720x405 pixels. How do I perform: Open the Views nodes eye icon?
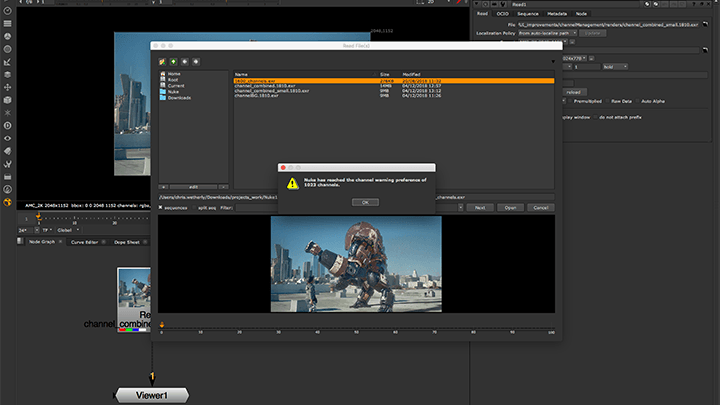tap(7, 138)
